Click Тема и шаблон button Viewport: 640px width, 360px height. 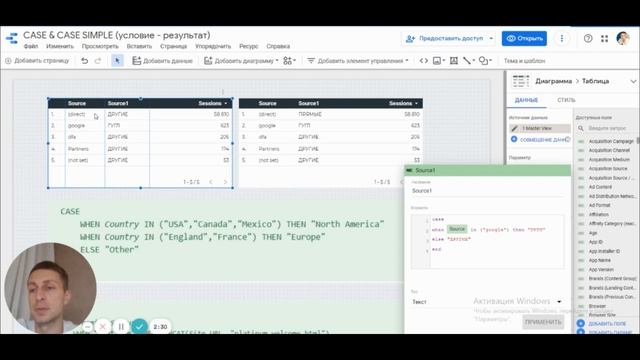[x=524, y=61]
